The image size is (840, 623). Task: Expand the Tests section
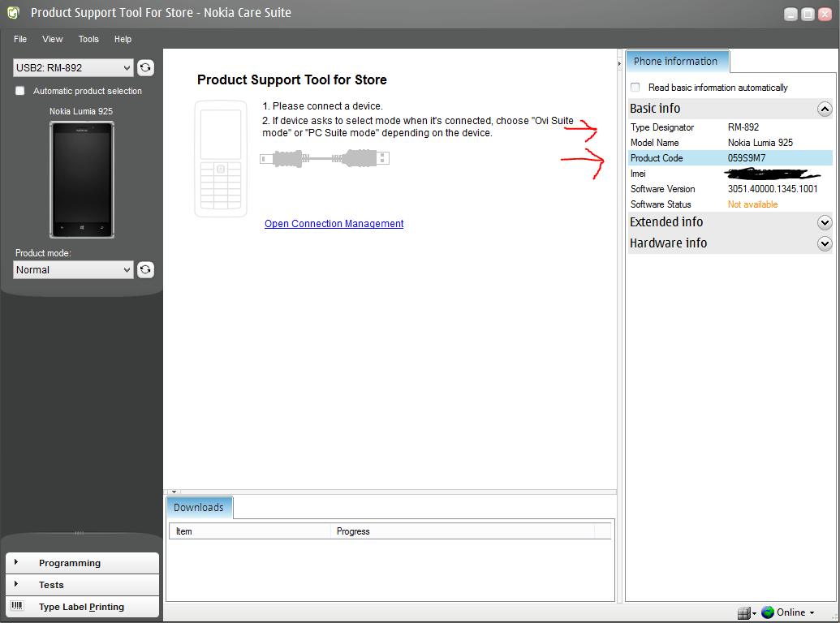(x=83, y=585)
